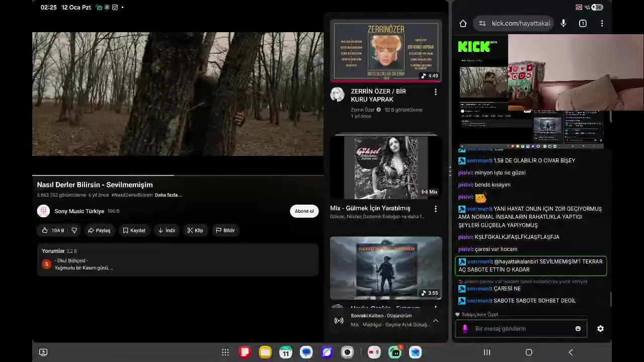Click the screen-cast status icon
The width and height of the screenshot is (644, 362).
click(x=579, y=7)
